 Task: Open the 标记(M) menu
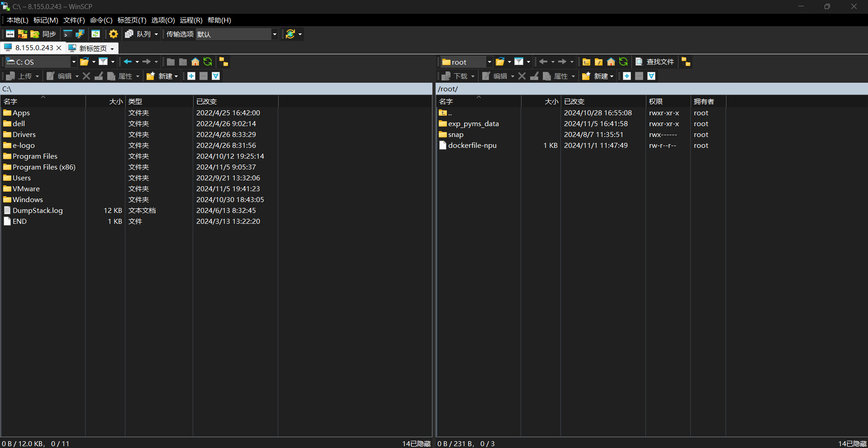click(x=46, y=20)
